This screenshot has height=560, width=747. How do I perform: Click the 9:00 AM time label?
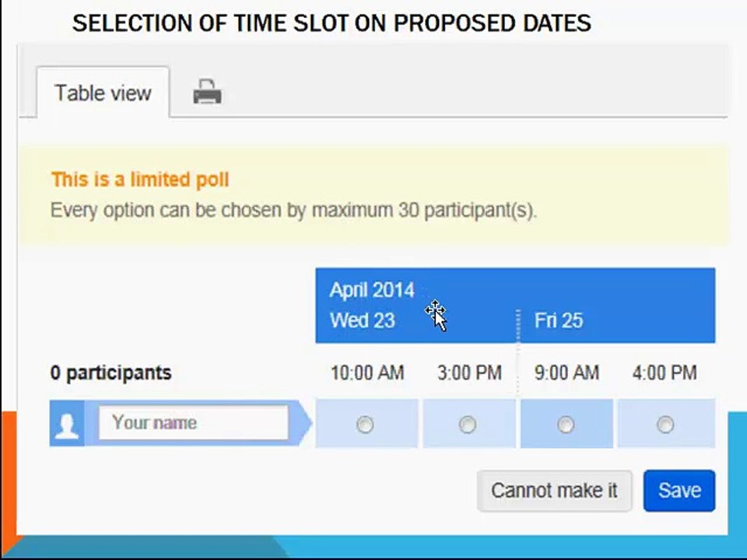[566, 373]
